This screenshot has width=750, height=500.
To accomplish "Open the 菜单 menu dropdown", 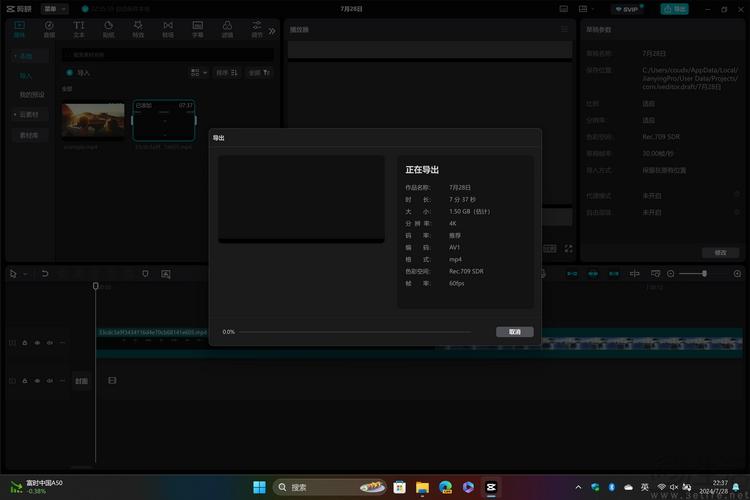I will [x=55, y=9].
